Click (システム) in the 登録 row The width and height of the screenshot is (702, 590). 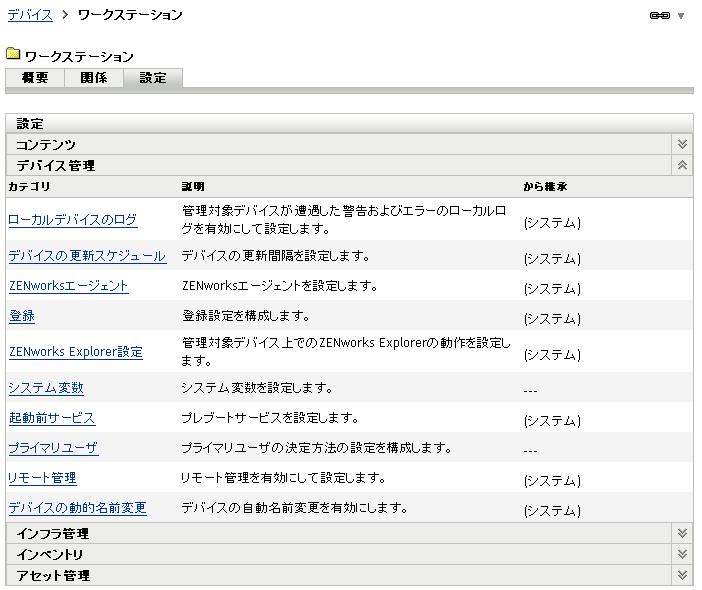pyautogui.click(x=552, y=318)
